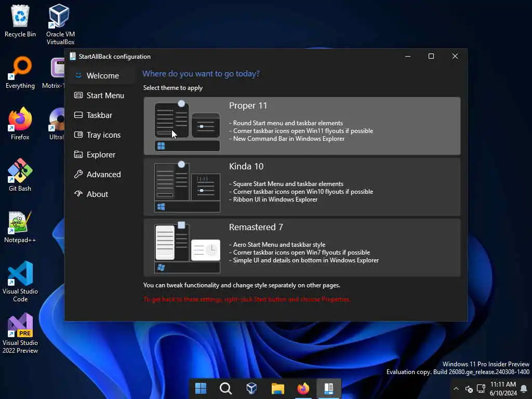Viewport: 532px width, 399px height.
Task: Click the Welcome smiley icon
Action: [78, 75]
